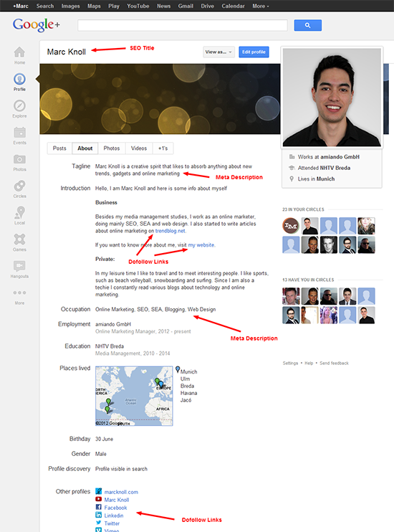This screenshot has height=532, width=394.
Task: Click the blue search magnifier button
Action: [307, 25]
